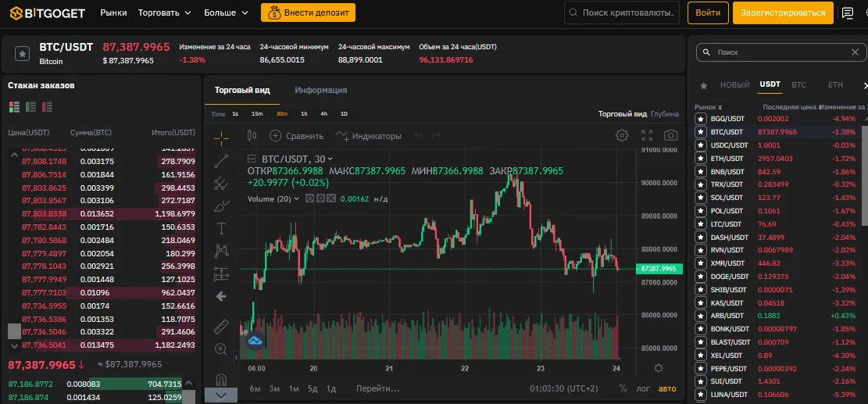Click the Зарегистрироваться button
This screenshot has width=868, height=404.
(783, 13)
